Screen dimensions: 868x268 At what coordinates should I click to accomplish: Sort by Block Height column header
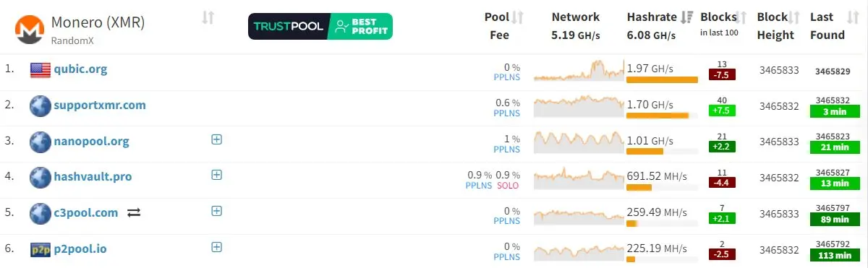point(778,26)
